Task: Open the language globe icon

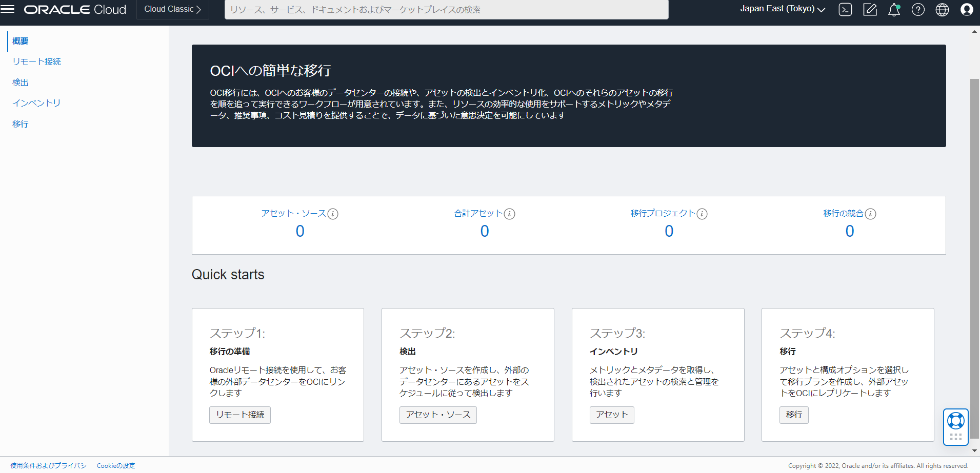Action: 942,10
